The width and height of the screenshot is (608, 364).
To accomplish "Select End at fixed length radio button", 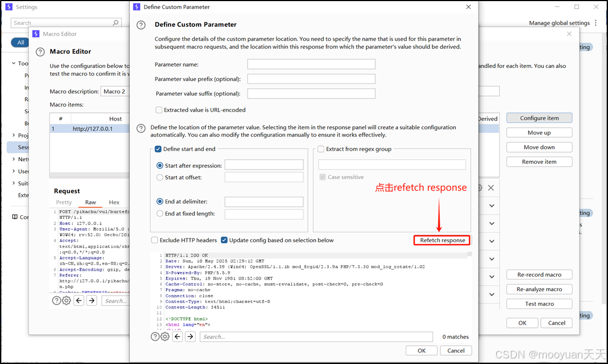I will click(x=160, y=213).
